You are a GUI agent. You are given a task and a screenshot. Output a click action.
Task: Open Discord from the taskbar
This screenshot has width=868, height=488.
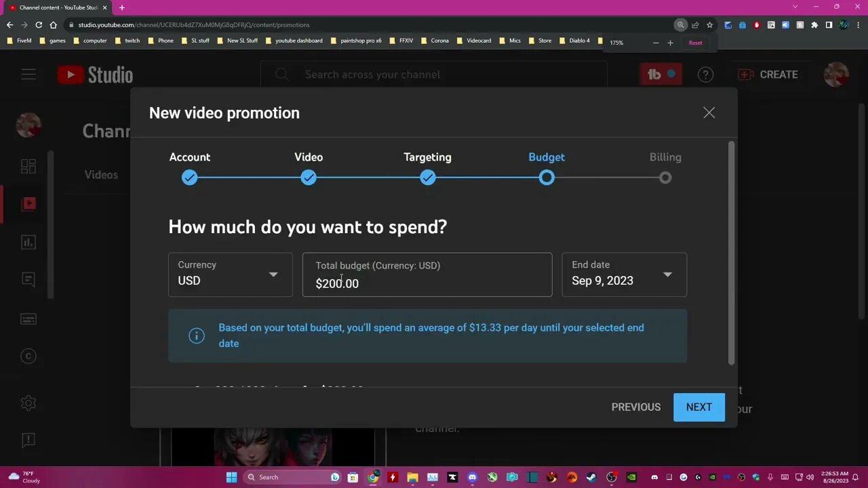tap(472, 477)
